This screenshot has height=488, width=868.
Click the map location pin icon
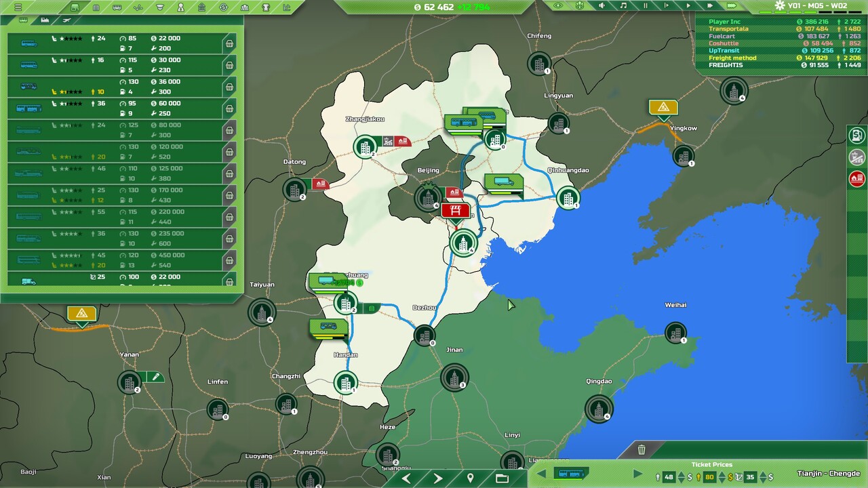pos(470,479)
